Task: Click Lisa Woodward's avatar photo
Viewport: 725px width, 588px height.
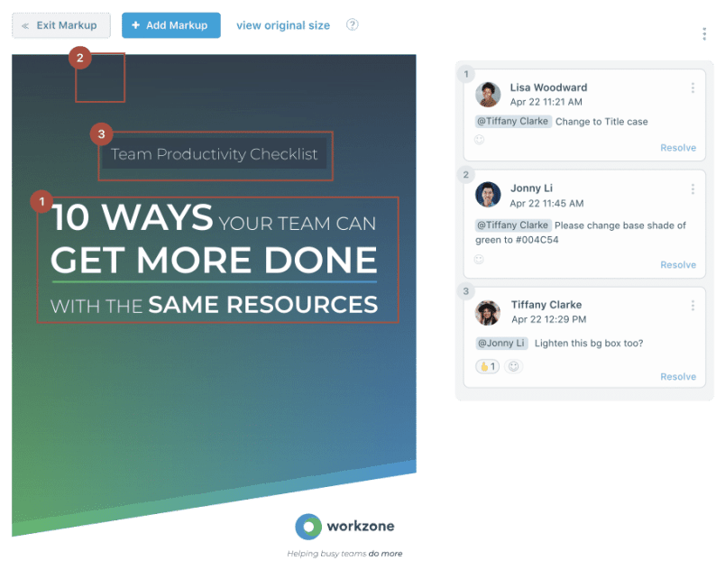Action: tap(488, 95)
